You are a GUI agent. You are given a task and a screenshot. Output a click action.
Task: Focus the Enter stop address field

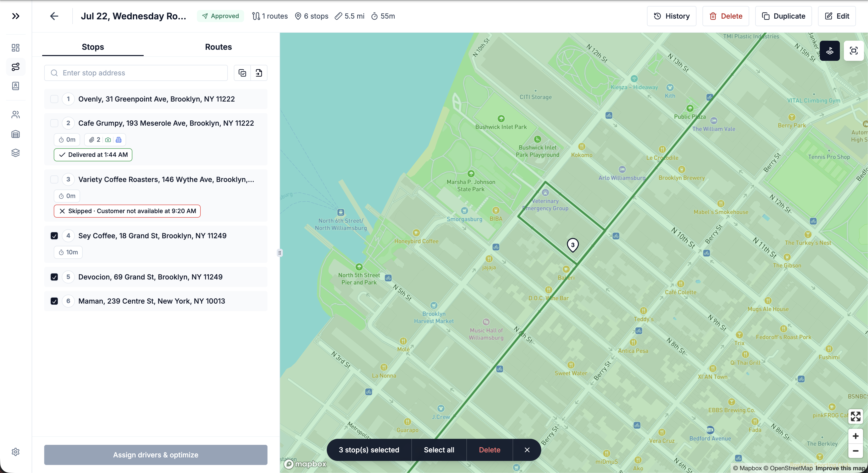click(136, 73)
